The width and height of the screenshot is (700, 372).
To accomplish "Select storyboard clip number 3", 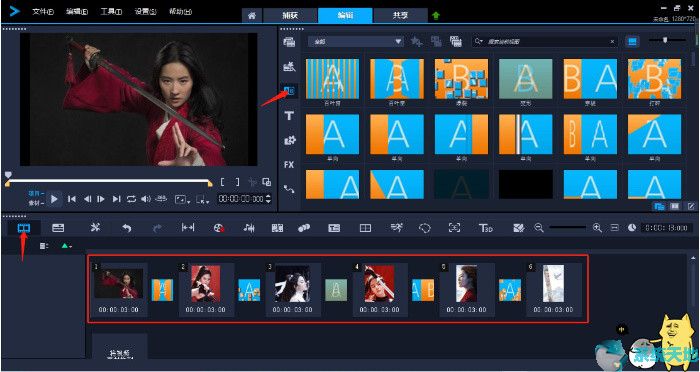I will [292, 289].
